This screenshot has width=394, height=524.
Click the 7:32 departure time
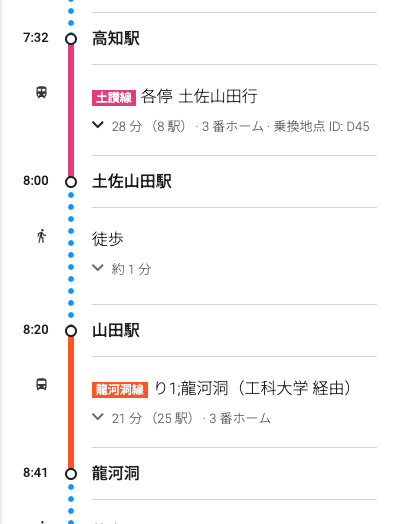point(36,37)
